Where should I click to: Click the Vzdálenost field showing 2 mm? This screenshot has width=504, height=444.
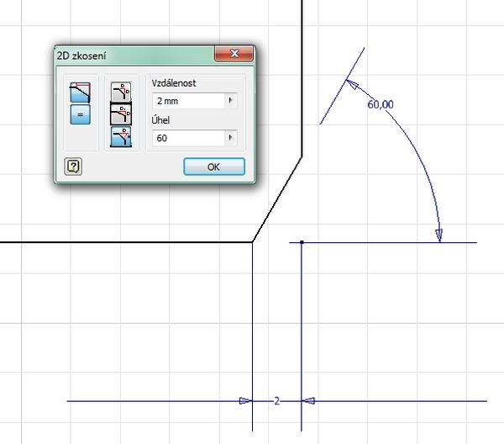coord(186,101)
